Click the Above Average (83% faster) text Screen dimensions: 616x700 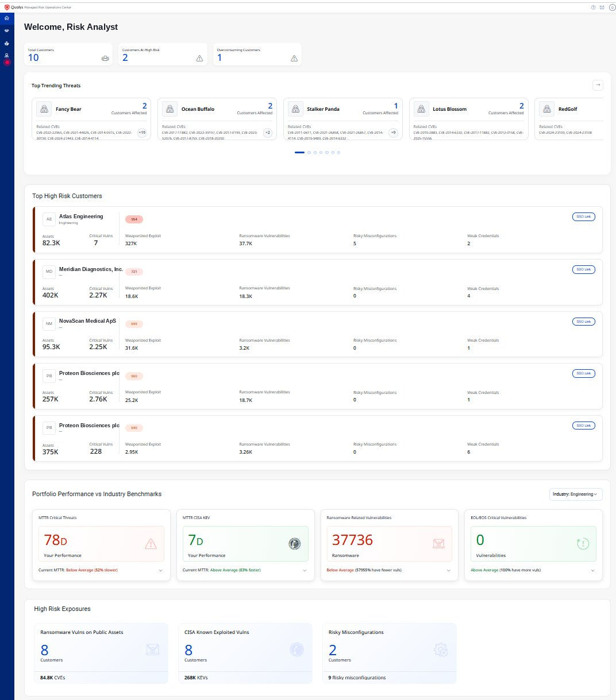[236, 570]
